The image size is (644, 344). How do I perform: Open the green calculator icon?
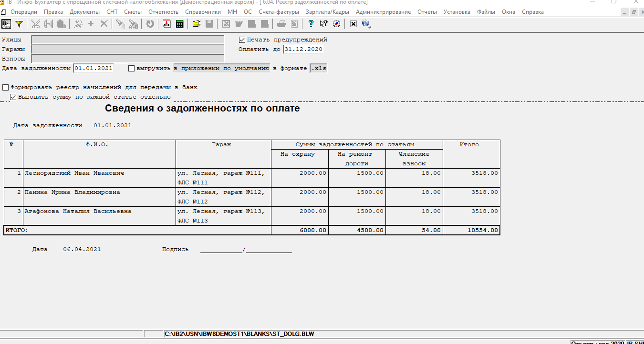(179, 23)
